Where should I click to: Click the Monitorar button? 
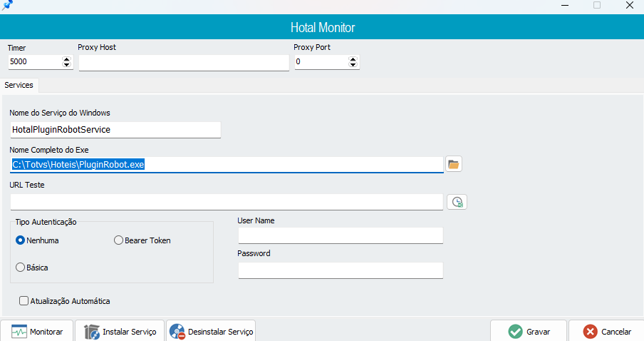coord(37,332)
